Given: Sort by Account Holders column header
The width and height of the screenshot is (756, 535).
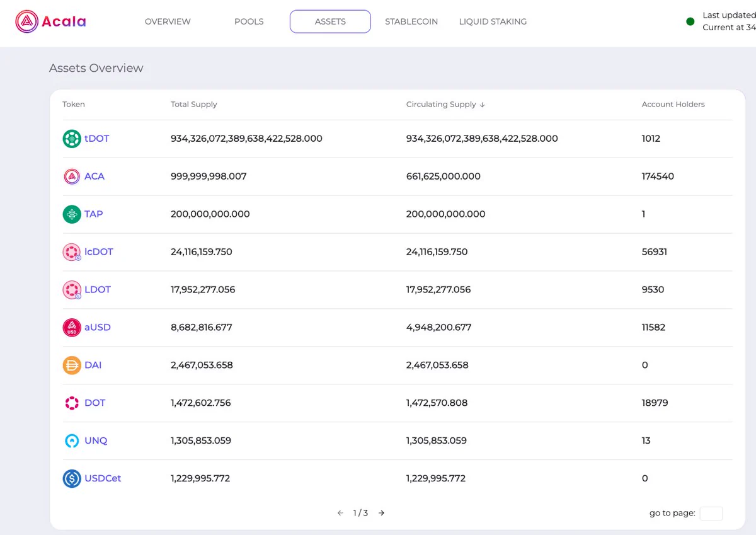Looking at the screenshot, I should point(673,105).
